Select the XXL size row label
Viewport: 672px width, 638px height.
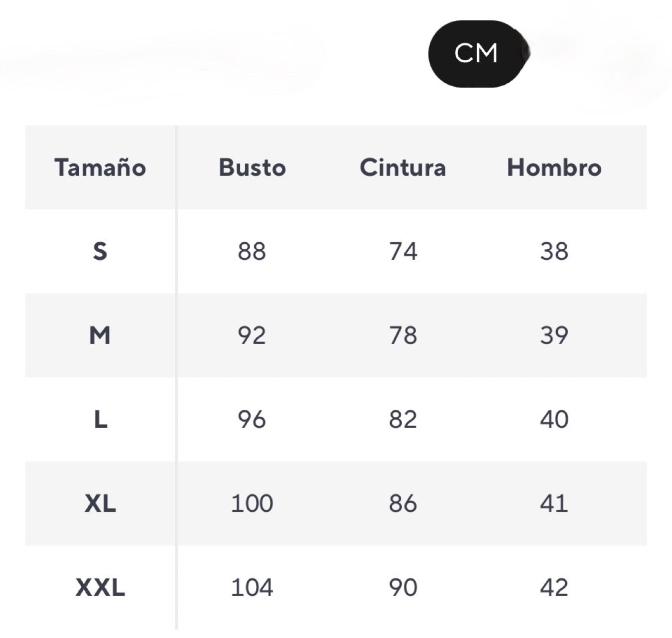(x=100, y=587)
